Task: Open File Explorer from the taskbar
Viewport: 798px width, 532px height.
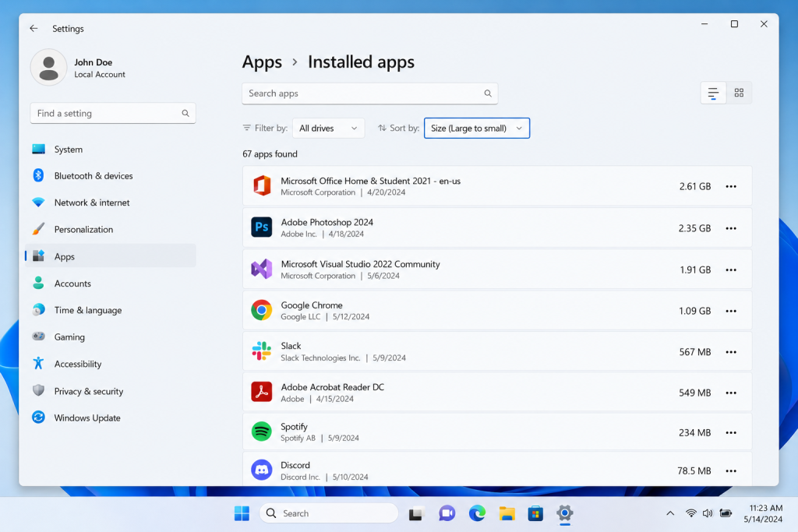Action: 507,513
